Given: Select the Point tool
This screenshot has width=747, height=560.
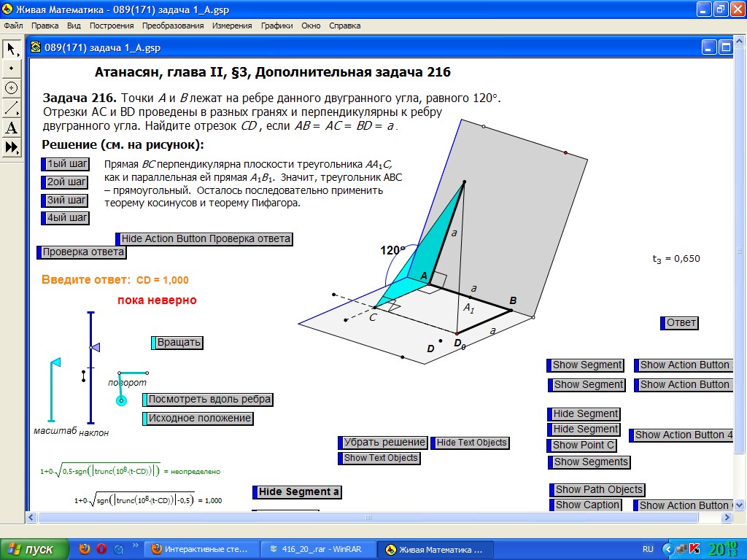Looking at the screenshot, I should 12,68.
